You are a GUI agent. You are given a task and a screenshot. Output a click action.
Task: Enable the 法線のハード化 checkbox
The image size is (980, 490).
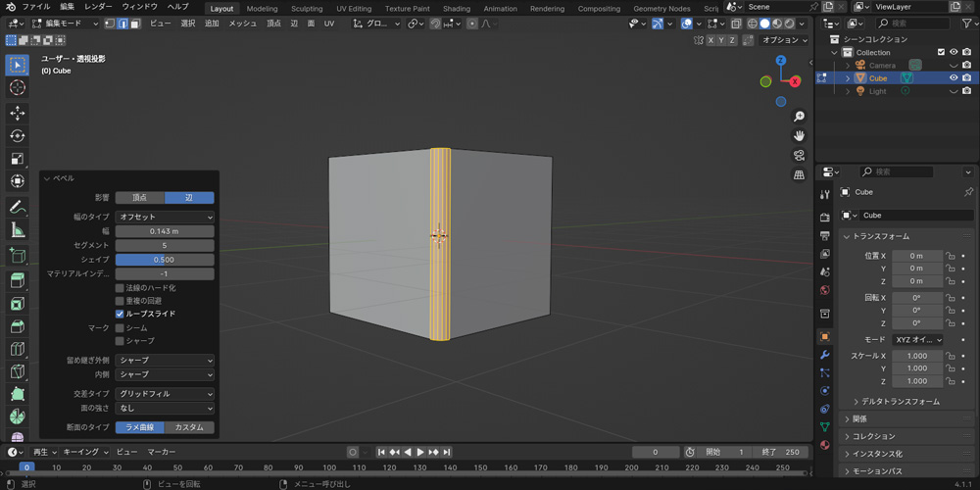point(120,288)
